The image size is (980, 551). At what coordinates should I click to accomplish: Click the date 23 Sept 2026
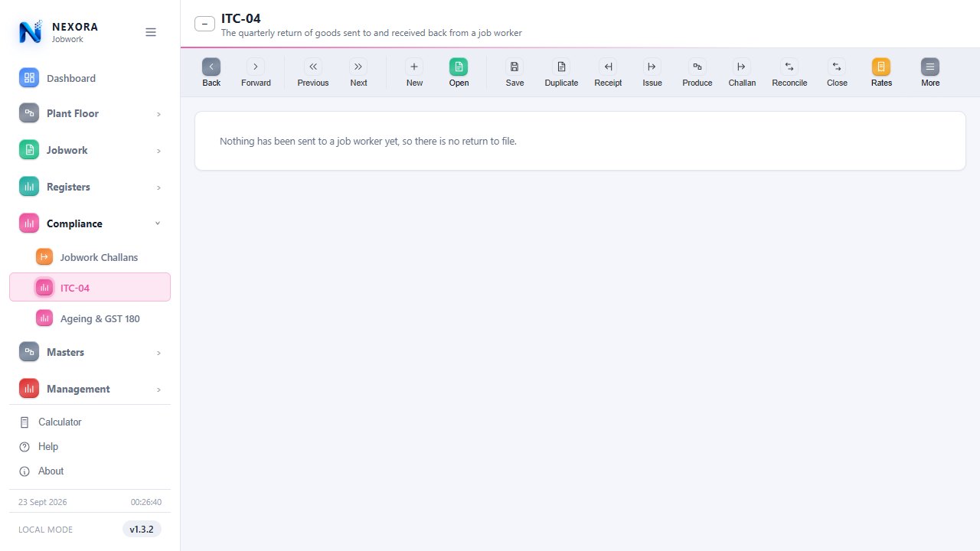43,502
